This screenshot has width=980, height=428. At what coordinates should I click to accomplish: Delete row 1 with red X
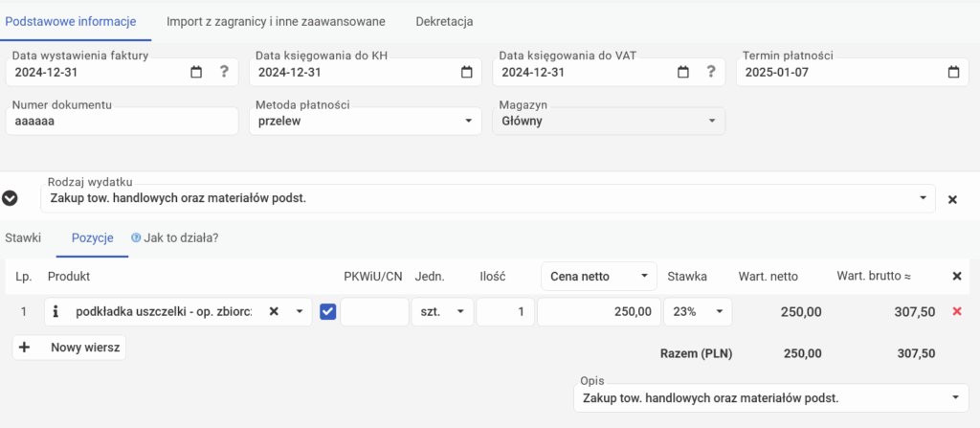click(x=956, y=311)
